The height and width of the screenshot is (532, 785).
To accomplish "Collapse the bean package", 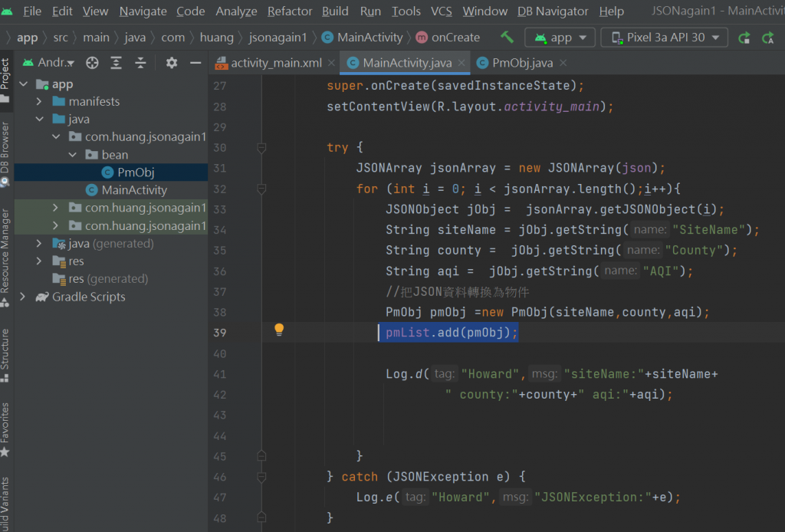I will [x=73, y=155].
